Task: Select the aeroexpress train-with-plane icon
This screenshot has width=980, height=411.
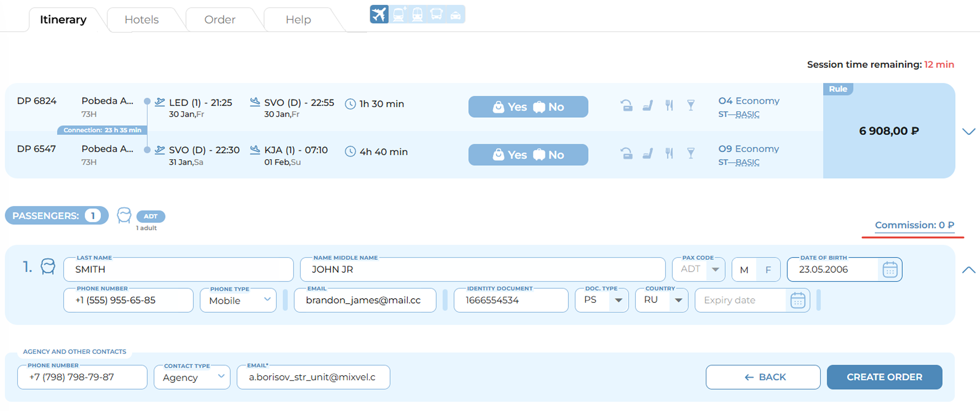Action: 398,15
